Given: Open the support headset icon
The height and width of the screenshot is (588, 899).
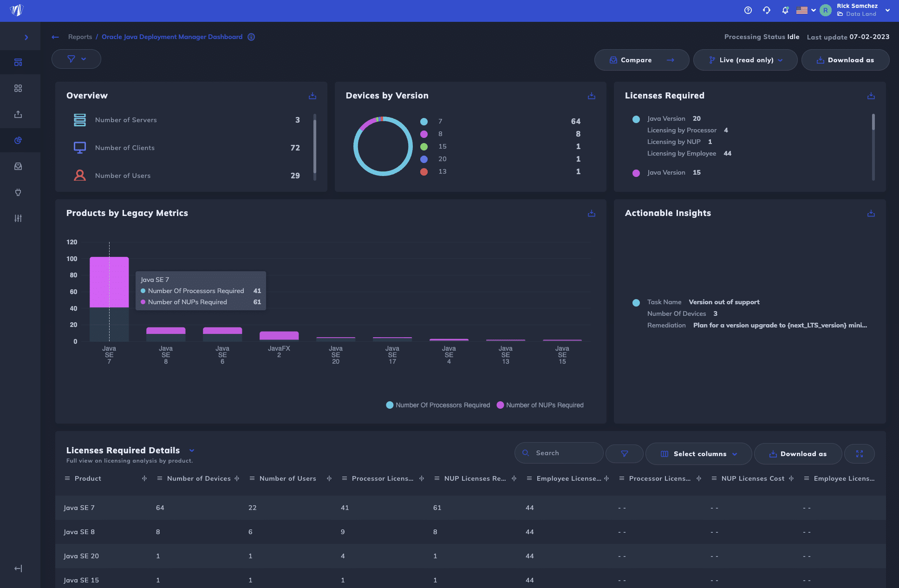Looking at the screenshot, I should point(767,10).
